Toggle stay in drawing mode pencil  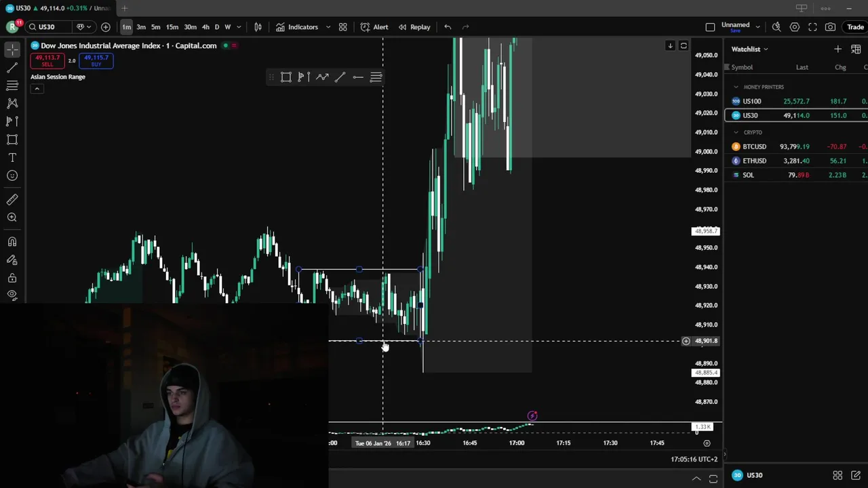12,260
